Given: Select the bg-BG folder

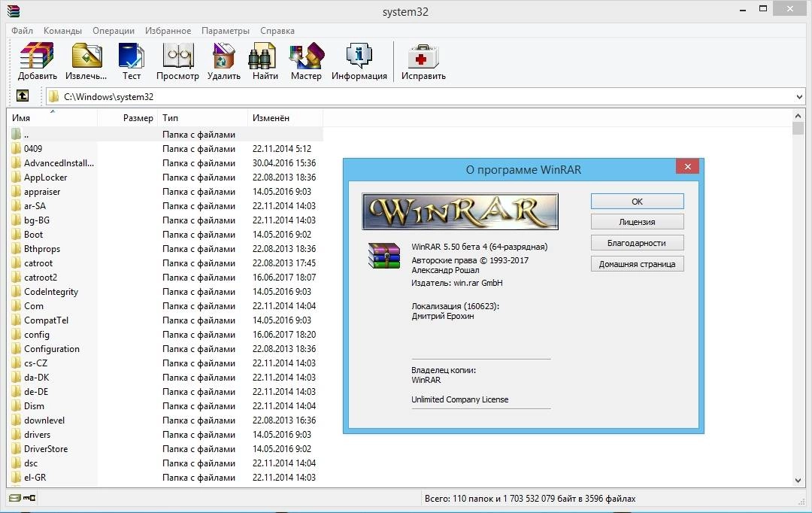Looking at the screenshot, I should click(37, 220).
